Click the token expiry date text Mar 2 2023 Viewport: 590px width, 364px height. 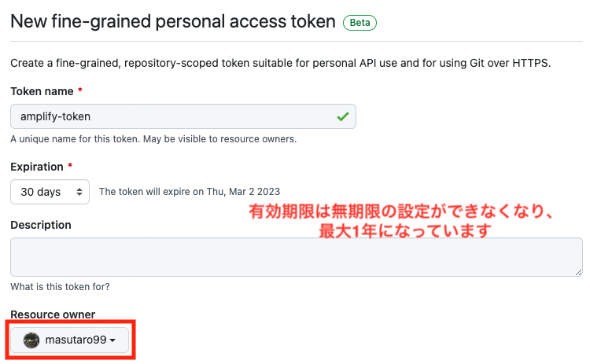tap(254, 192)
